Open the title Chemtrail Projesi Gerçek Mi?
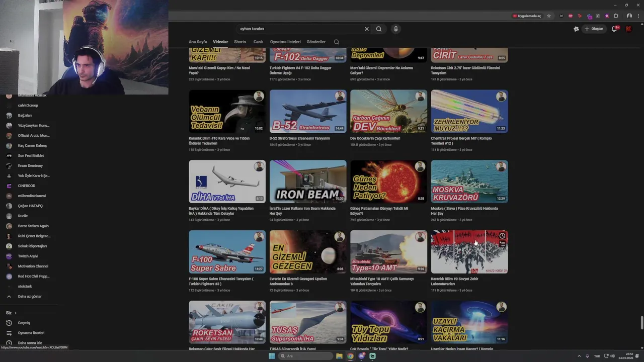The height and width of the screenshot is (362, 644). point(461,141)
